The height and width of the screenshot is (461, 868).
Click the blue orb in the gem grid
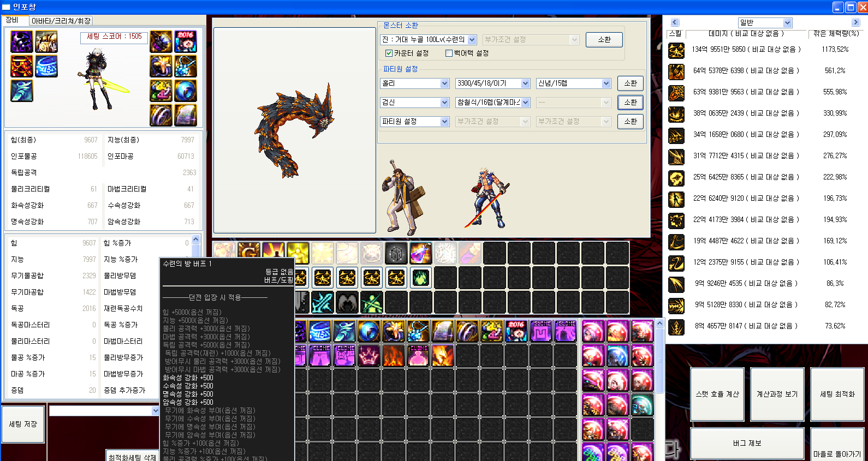tap(617, 356)
